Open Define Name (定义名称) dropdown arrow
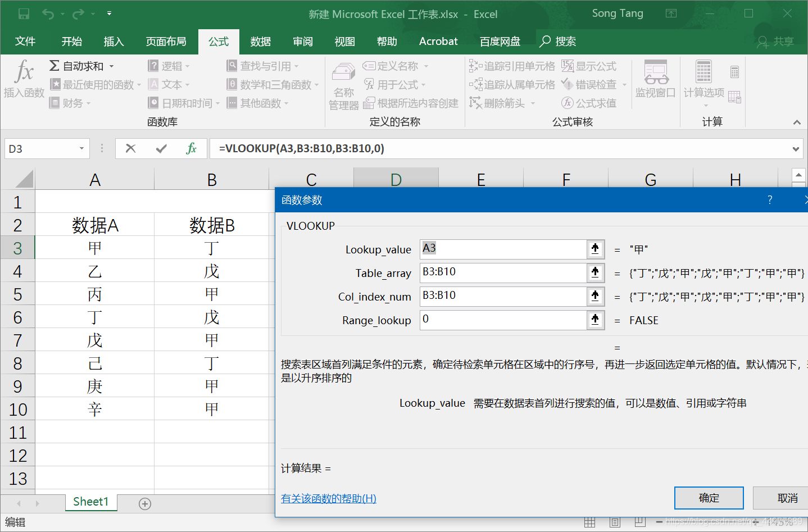This screenshot has height=532, width=808. [426, 67]
